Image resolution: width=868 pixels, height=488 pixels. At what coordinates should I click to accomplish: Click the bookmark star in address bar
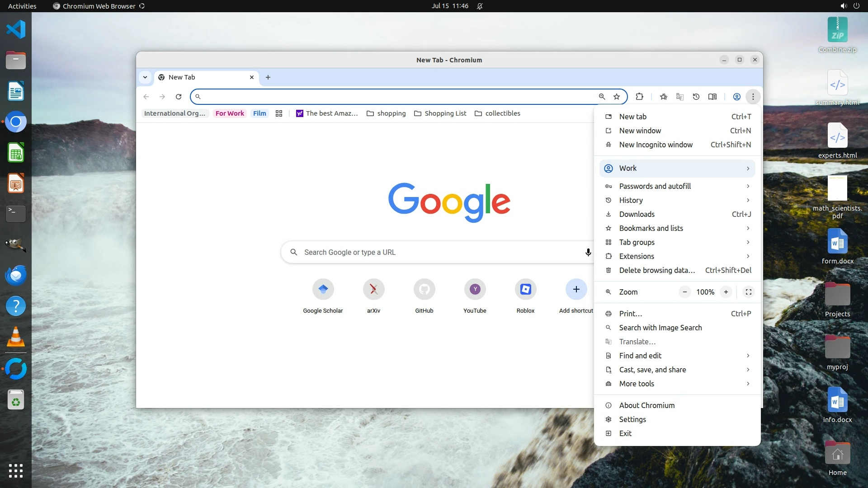point(617,97)
